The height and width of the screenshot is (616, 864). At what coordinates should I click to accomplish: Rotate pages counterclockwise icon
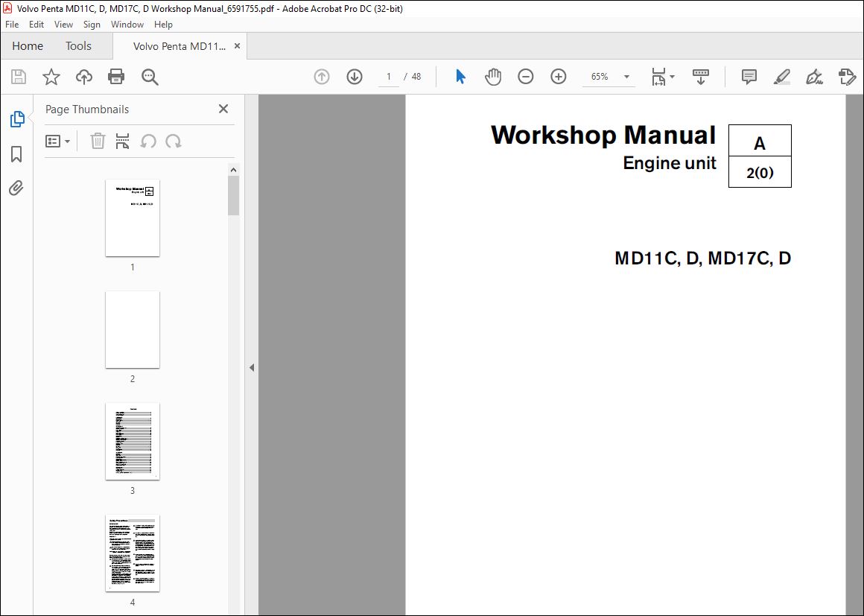[148, 142]
